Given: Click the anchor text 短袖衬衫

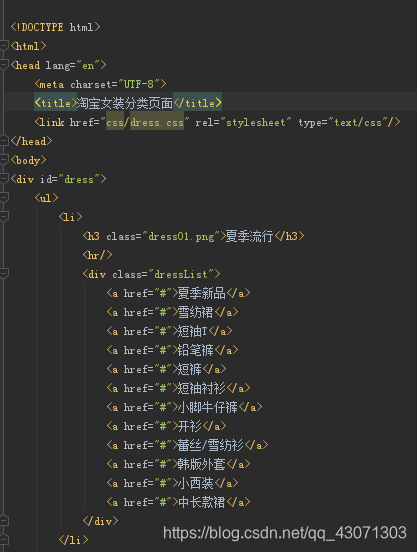Looking at the screenshot, I should click(x=201, y=388).
